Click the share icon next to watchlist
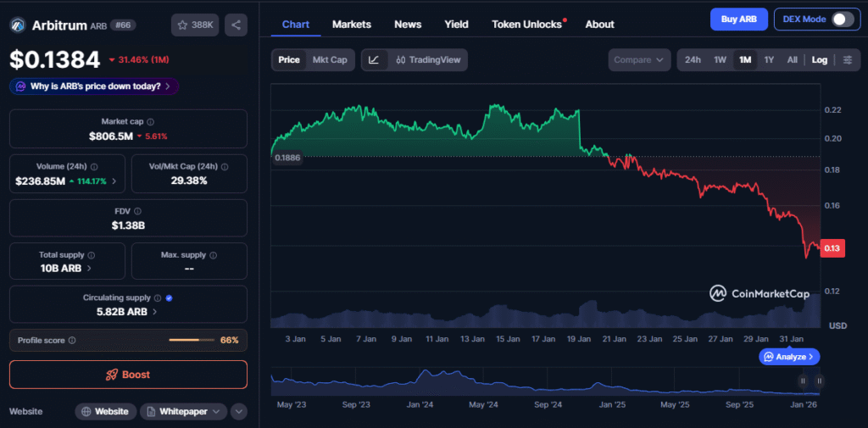The width and height of the screenshot is (868, 428). pyautogui.click(x=236, y=25)
